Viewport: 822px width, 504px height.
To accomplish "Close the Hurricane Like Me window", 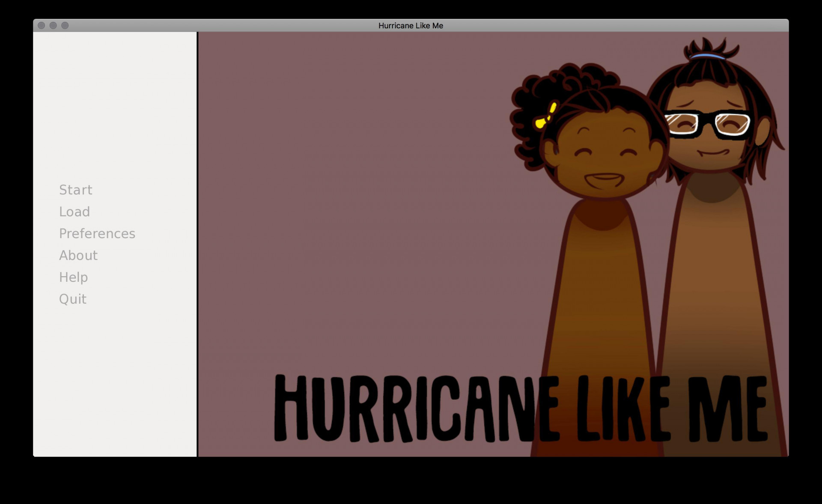I will [x=42, y=25].
